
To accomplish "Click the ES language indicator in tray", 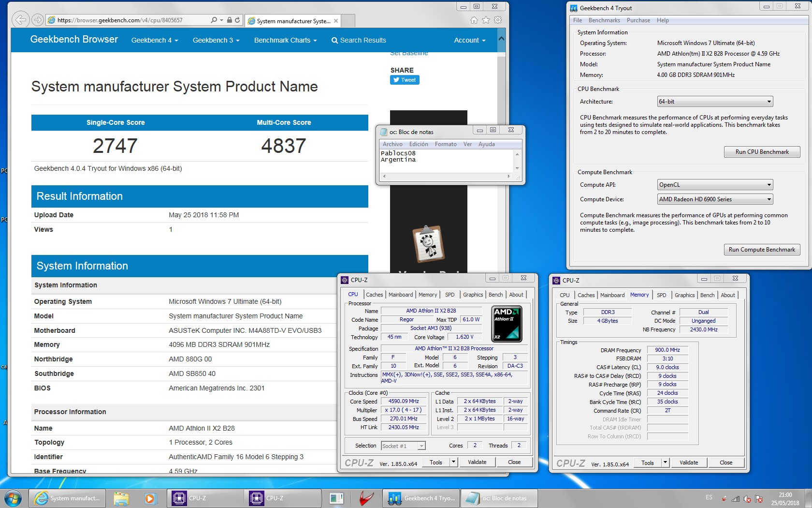I will (709, 497).
